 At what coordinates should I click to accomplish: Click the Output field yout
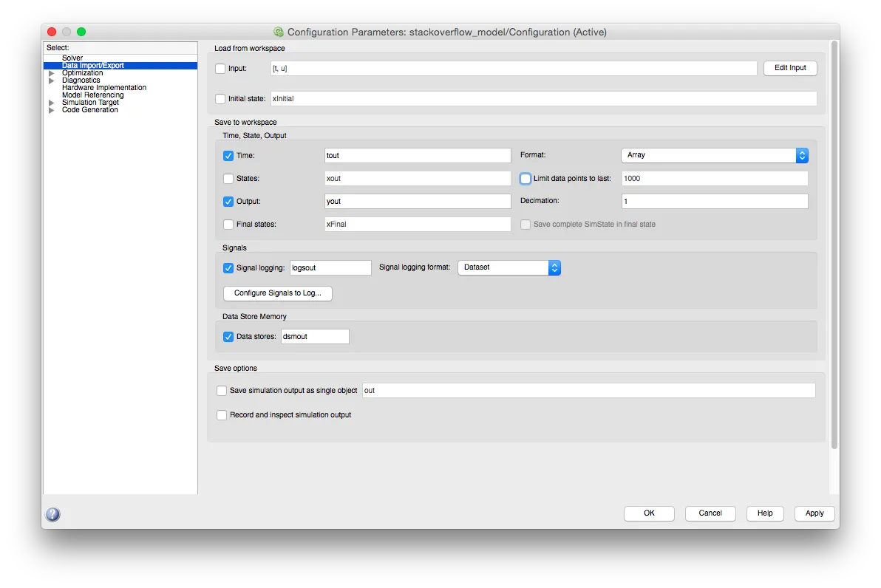(418, 202)
